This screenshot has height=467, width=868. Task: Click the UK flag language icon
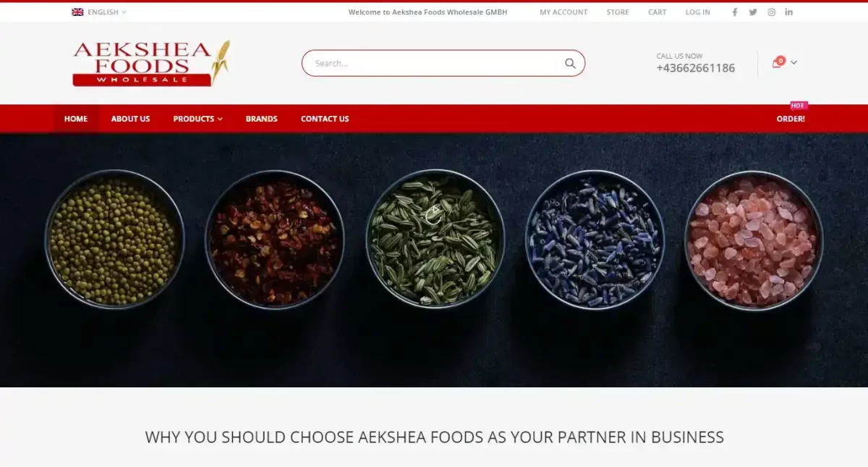77,12
